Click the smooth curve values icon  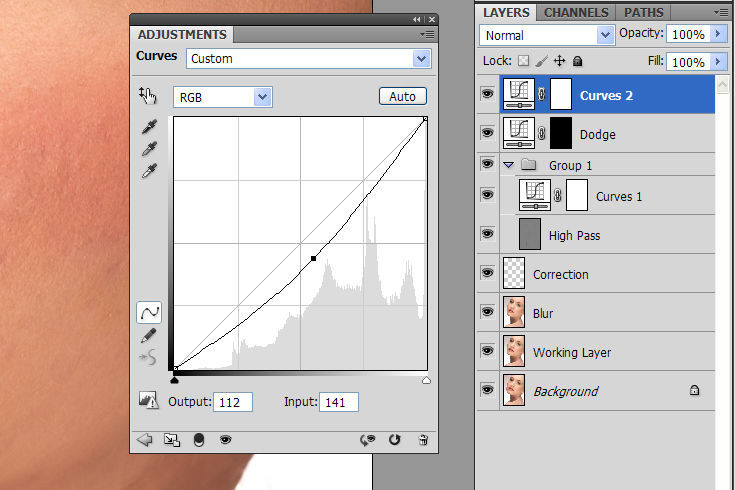[x=148, y=358]
